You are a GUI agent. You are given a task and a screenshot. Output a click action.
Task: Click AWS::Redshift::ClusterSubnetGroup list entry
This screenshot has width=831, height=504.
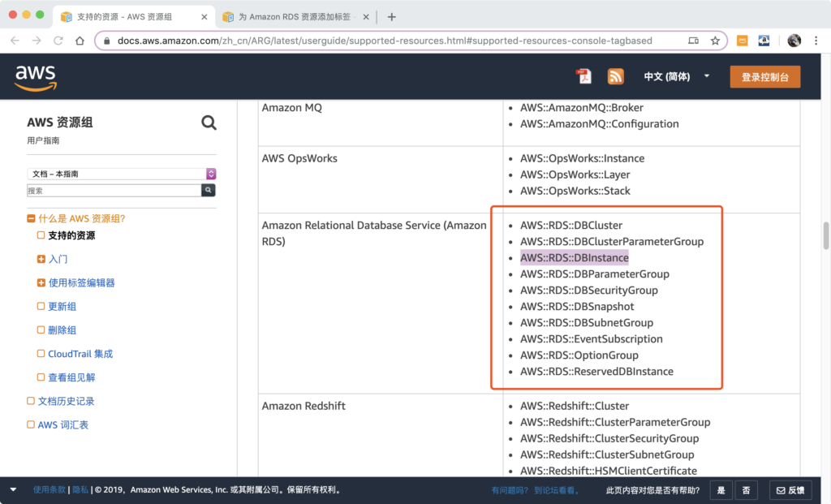607,454
